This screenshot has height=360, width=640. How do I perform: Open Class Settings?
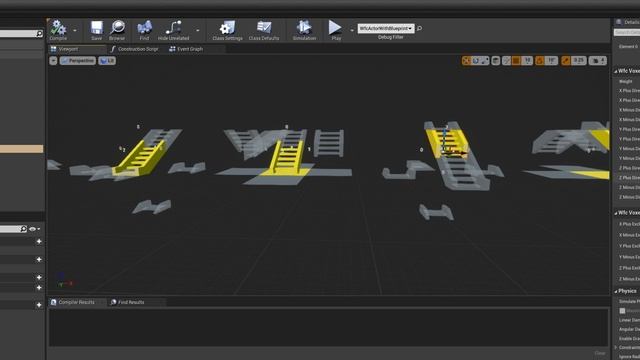tap(227, 30)
